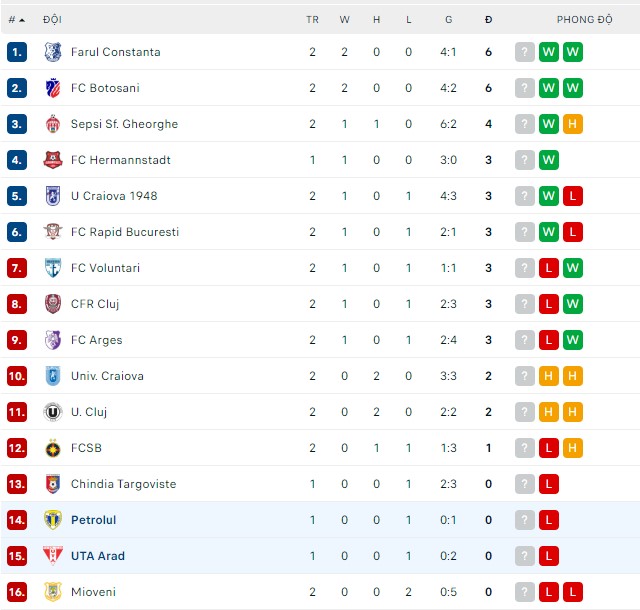Sort table by the # rank column
The image size is (640, 610).
coord(16,19)
